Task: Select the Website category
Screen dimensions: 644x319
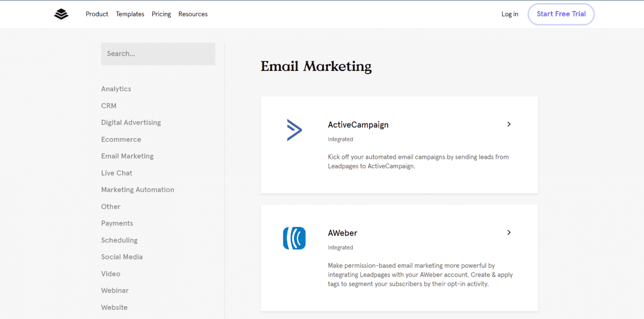Action: click(x=115, y=307)
